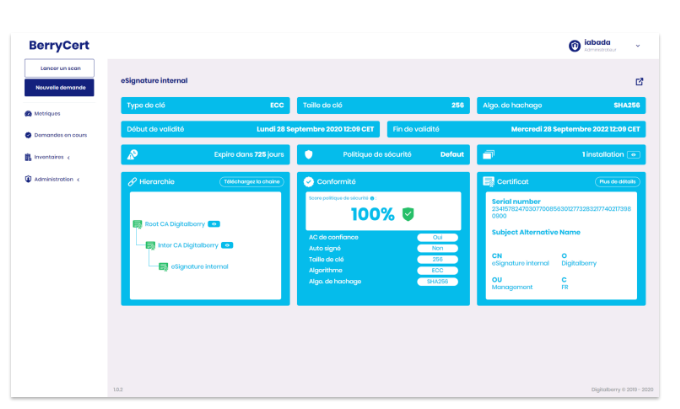This screenshot has height=409, width=680.
Task: Click the info icon next to Score politique
Action: 372,198
